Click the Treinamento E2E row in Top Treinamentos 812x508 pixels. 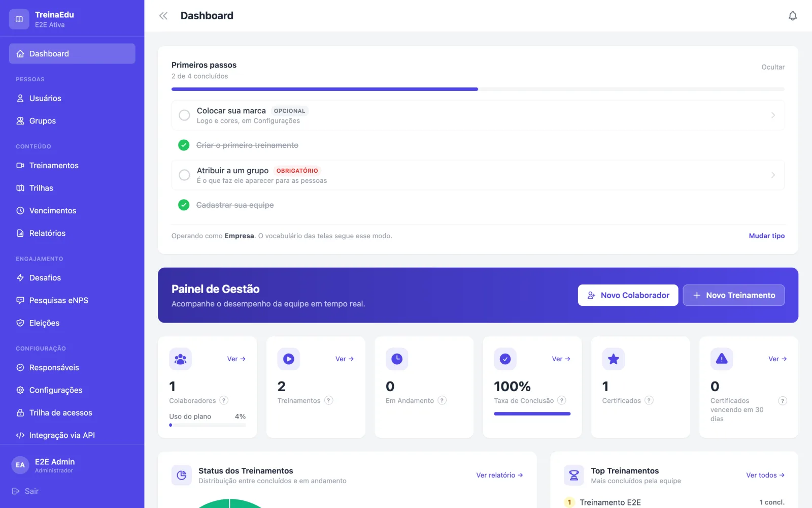[674, 502]
